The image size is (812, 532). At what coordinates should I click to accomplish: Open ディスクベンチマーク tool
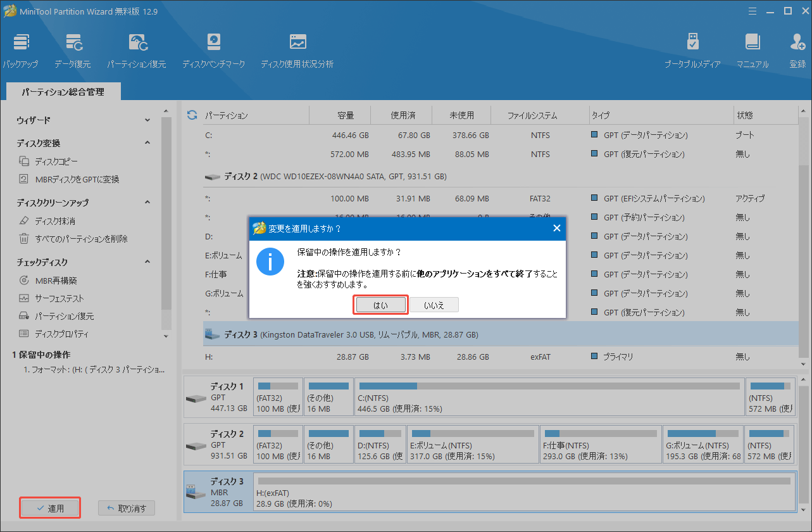tap(213, 51)
